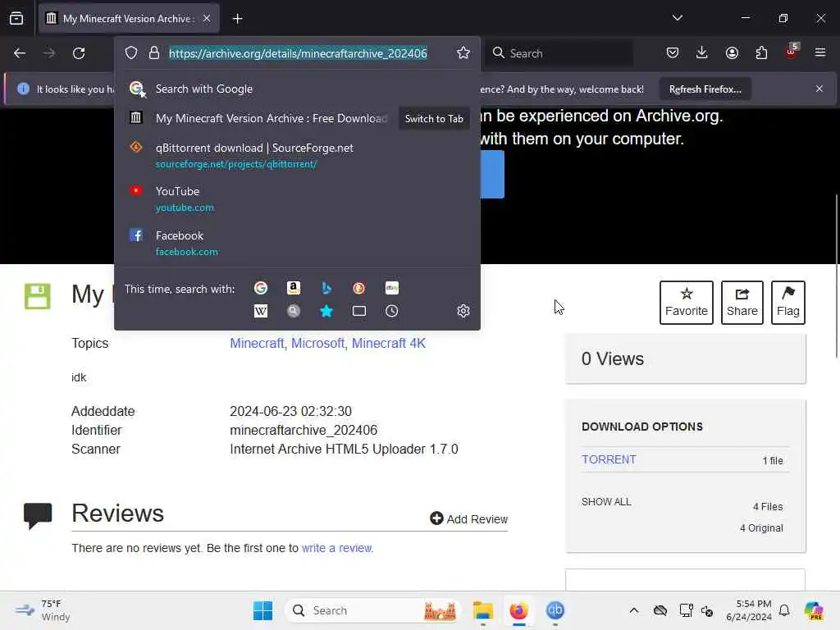This screenshot has width=840, height=630.
Task: Open the extensions puzzle icon
Action: point(761,52)
